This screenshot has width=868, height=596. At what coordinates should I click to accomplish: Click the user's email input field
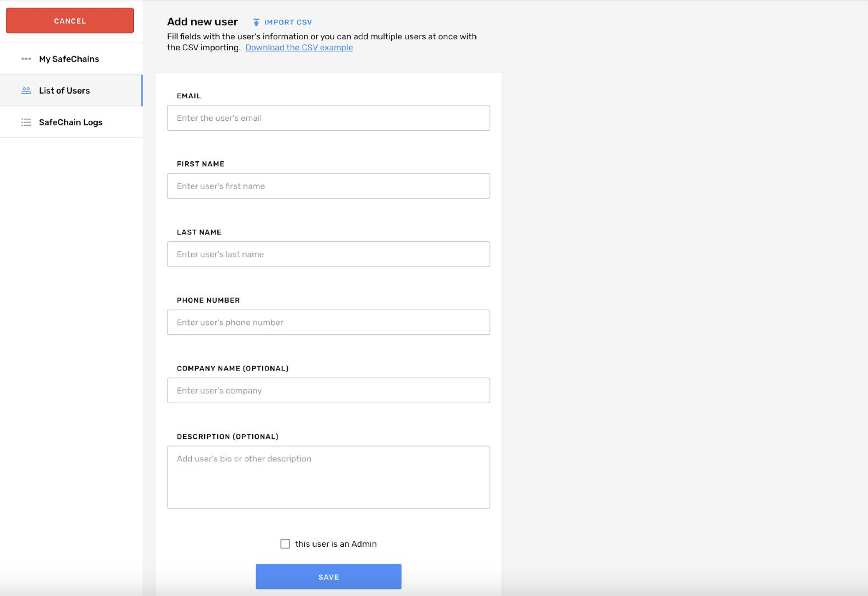(328, 117)
